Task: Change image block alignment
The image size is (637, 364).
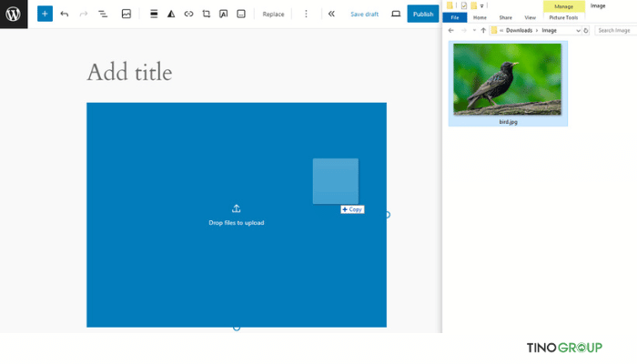Action: tap(154, 14)
